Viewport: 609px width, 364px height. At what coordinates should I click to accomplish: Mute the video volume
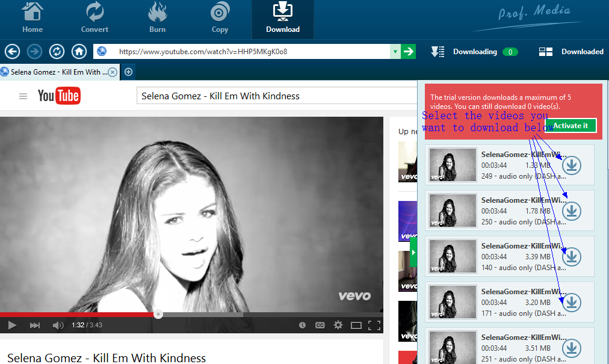pyautogui.click(x=58, y=325)
